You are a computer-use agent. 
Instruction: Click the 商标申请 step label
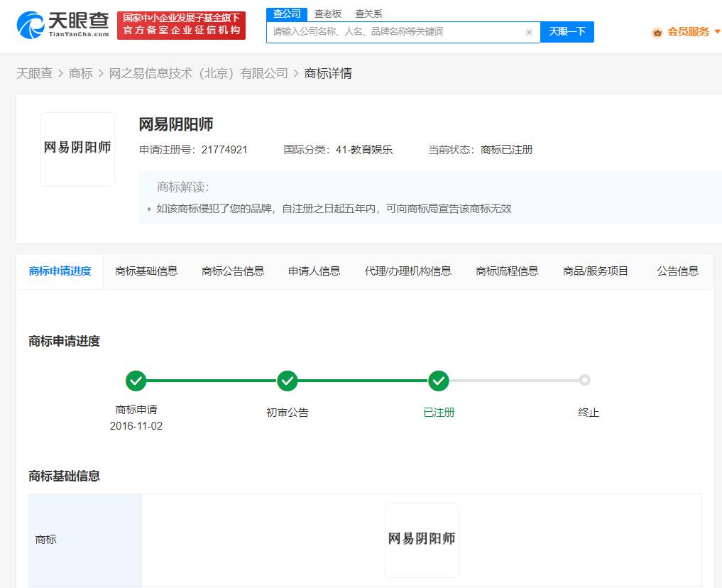coord(136,409)
